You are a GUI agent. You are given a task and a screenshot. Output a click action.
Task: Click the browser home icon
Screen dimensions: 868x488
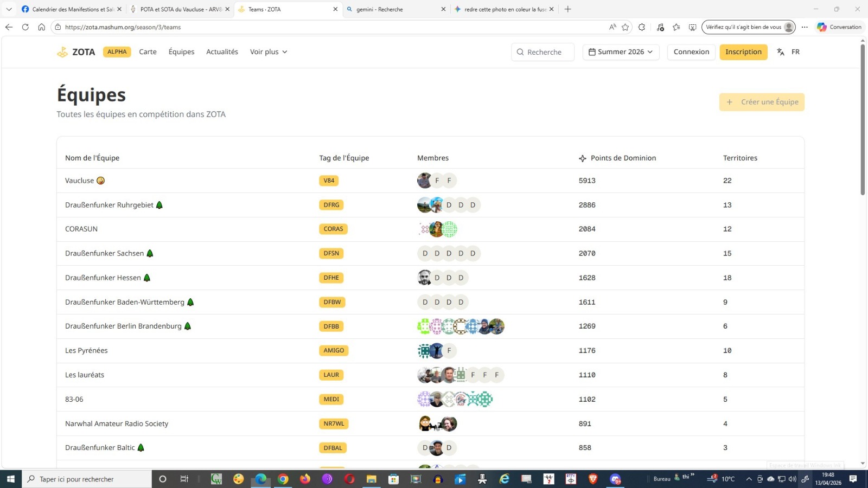coord(41,27)
